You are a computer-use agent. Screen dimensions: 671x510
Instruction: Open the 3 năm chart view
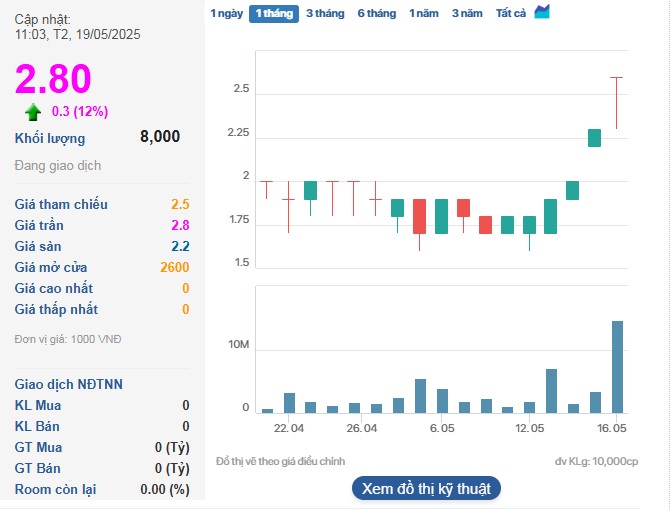pyautogui.click(x=467, y=13)
